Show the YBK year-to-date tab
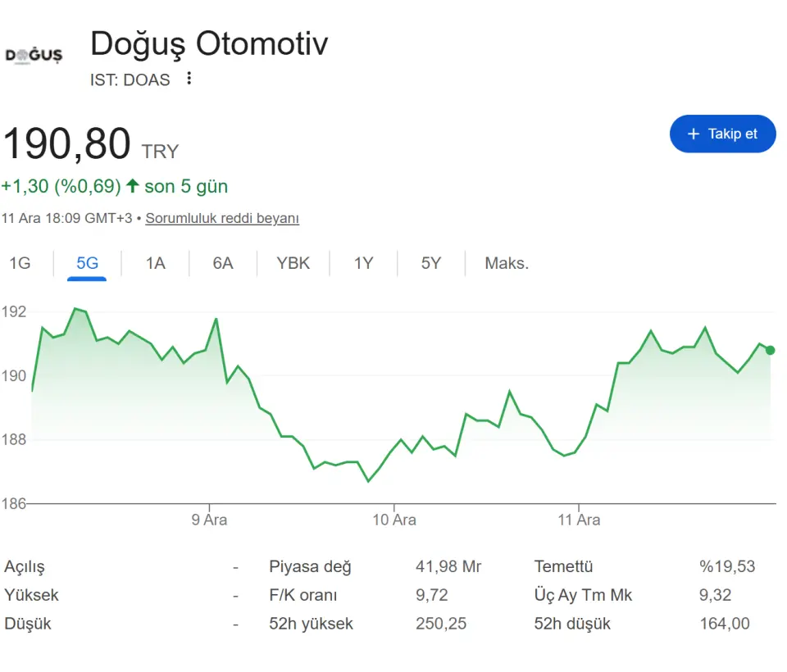This screenshot has width=787, height=672. coord(293,263)
